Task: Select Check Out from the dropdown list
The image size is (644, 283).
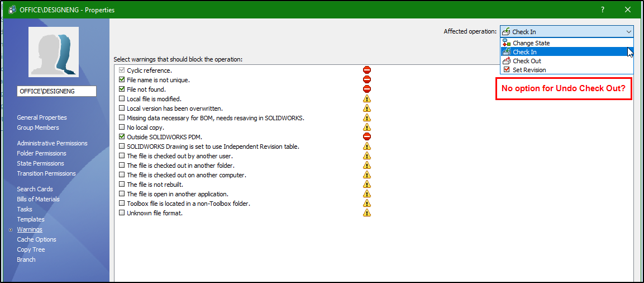Action: (567, 61)
